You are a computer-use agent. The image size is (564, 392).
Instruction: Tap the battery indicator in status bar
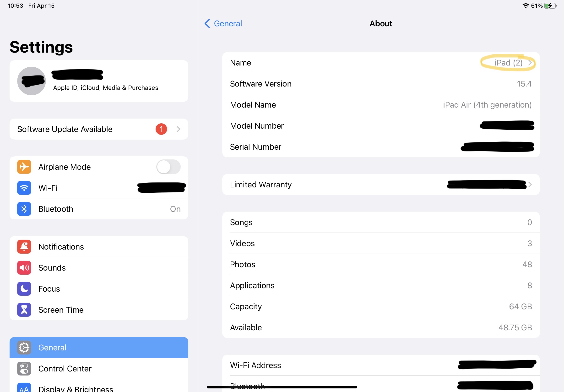pyautogui.click(x=550, y=6)
